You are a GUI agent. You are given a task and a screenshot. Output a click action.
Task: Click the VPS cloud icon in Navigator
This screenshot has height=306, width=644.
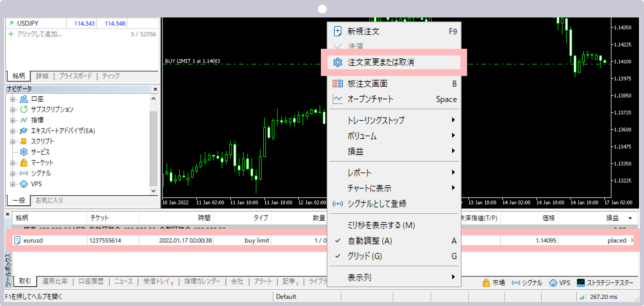click(x=24, y=184)
